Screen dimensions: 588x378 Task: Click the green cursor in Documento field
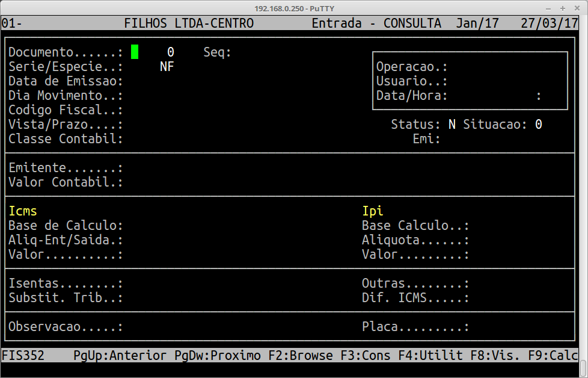click(135, 52)
